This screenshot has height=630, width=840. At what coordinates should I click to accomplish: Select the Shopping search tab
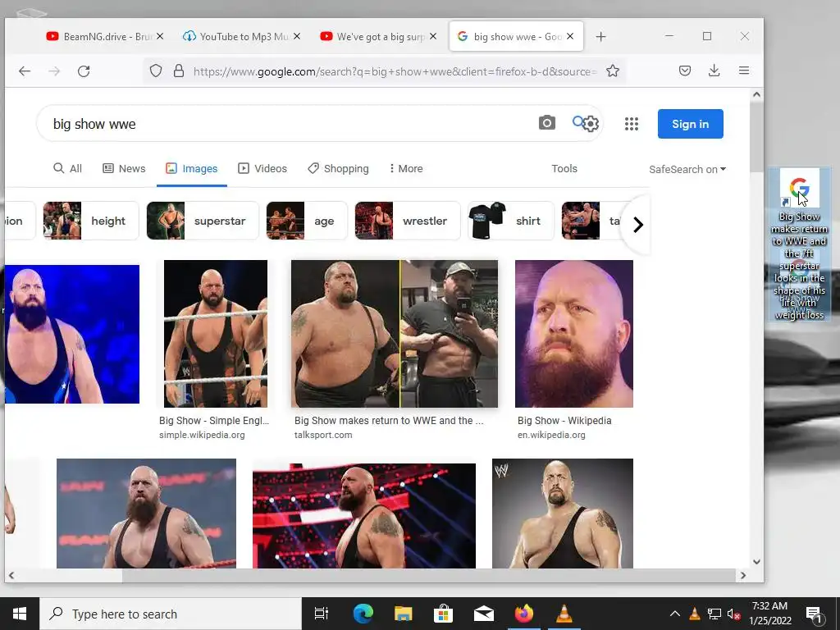coord(338,168)
